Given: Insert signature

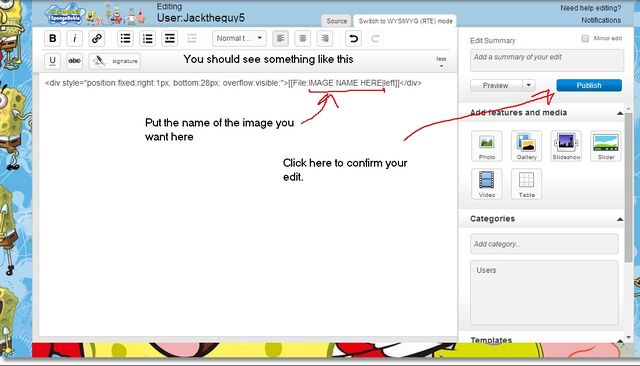Looking at the screenshot, I should click(x=115, y=61).
